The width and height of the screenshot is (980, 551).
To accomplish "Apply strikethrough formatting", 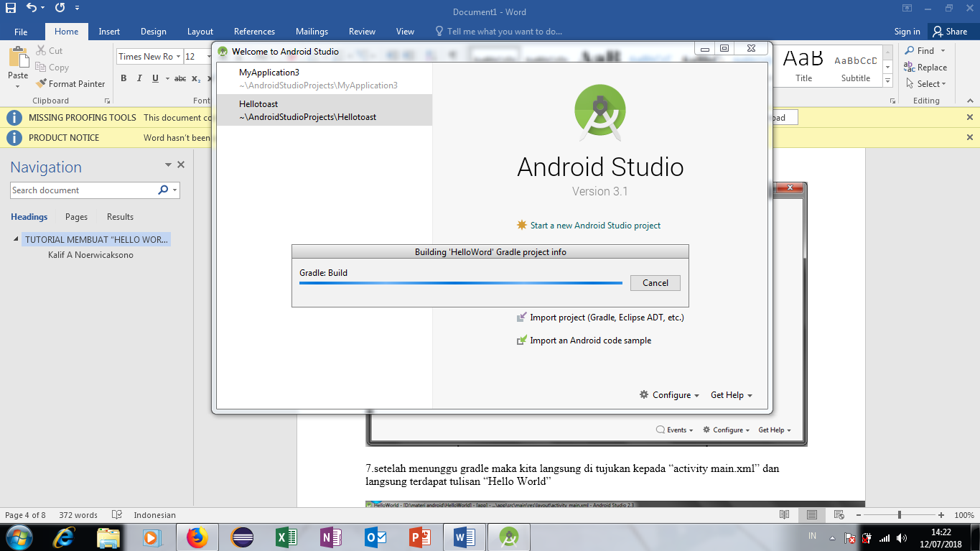I will coord(179,79).
